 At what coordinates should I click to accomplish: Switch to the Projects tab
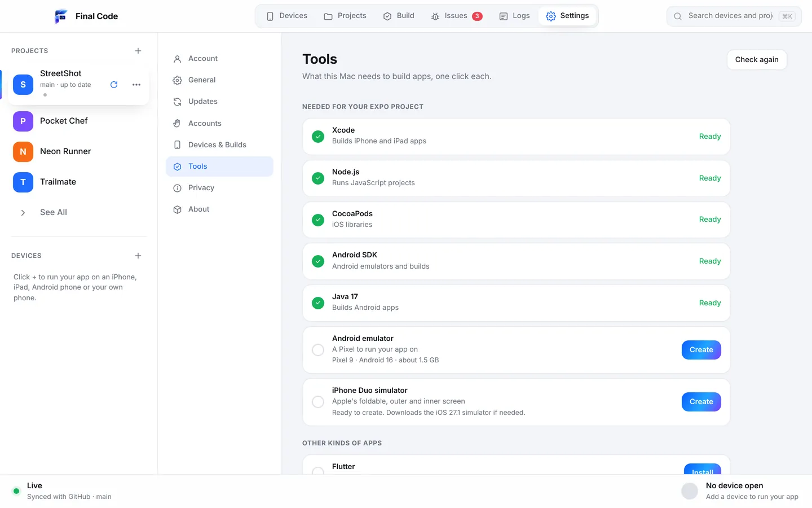tap(345, 16)
